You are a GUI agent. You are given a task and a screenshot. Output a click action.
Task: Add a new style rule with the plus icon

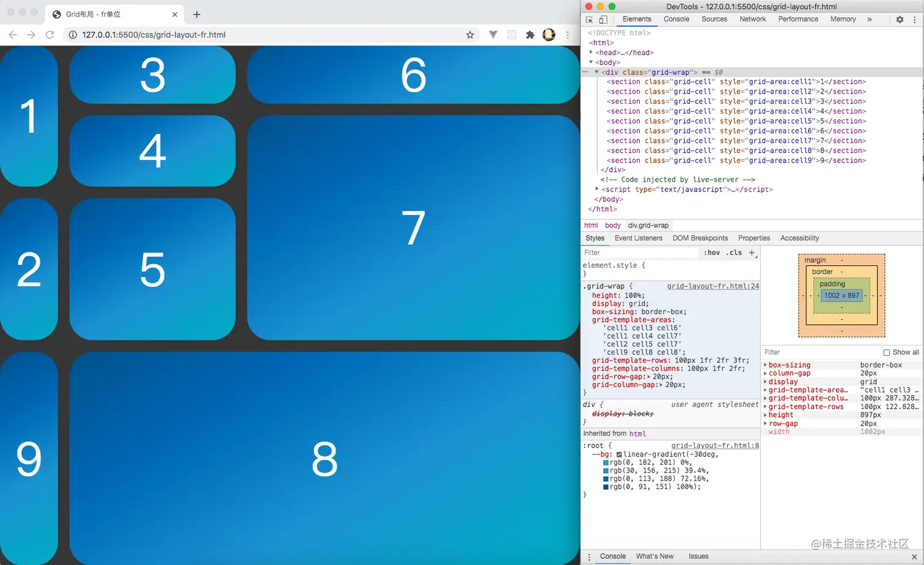coord(752,253)
